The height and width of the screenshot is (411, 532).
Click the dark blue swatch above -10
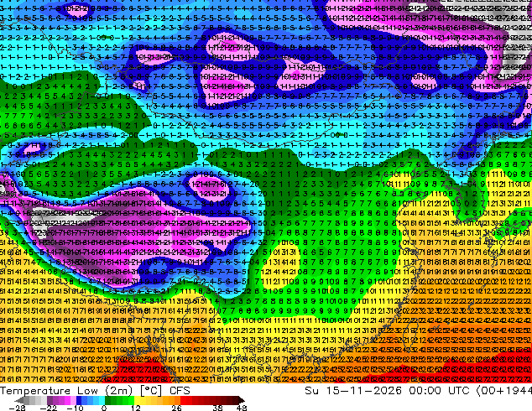[79, 400]
